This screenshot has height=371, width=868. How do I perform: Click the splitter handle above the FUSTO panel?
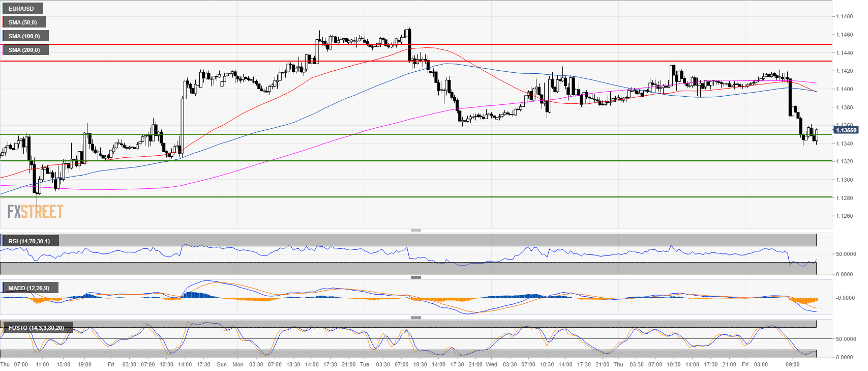[415, 318]
